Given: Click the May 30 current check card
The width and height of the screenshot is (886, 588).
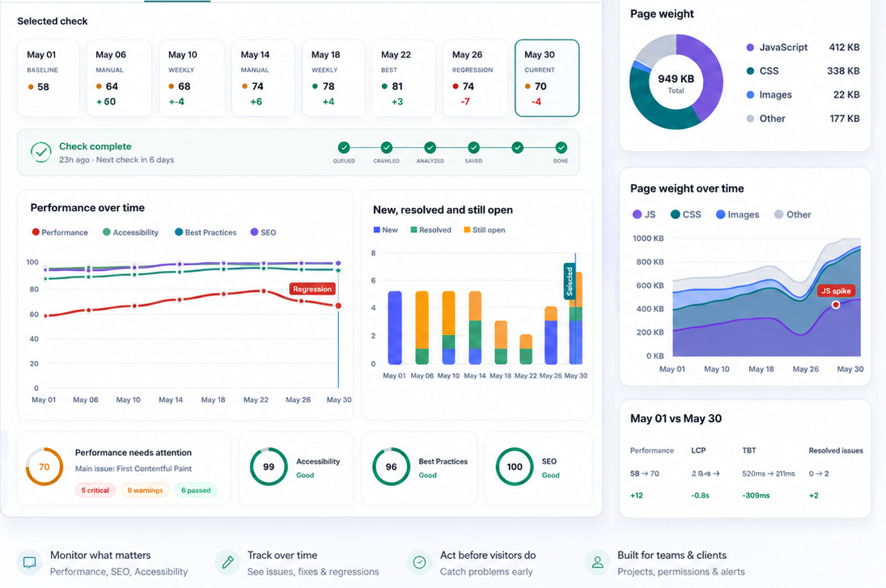Looking at the screenshot, I should point(547,78).
